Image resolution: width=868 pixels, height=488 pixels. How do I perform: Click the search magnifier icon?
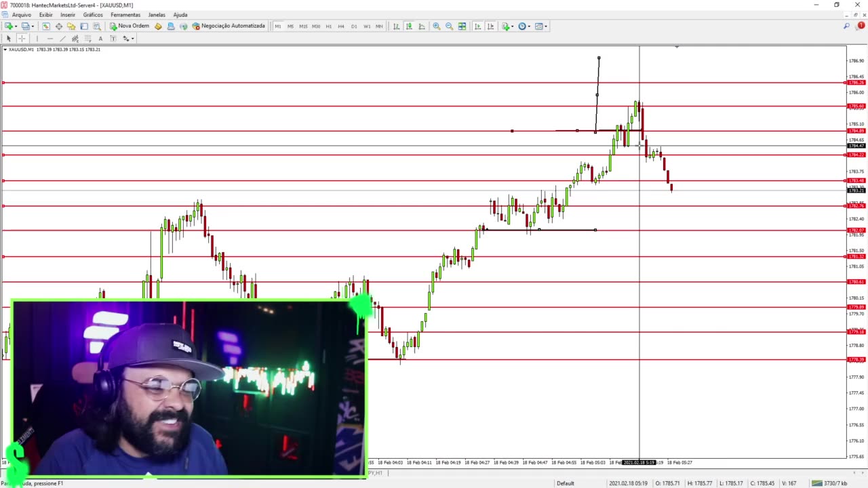846,26
